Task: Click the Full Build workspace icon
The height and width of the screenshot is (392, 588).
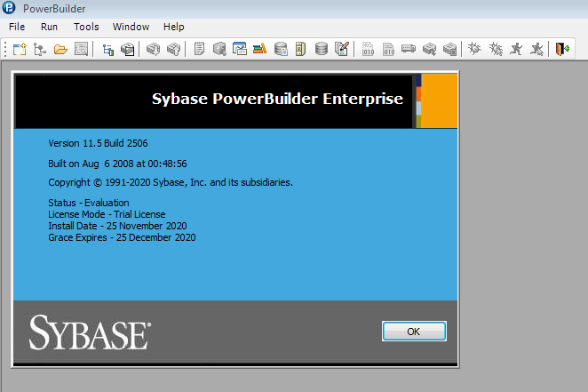Action: 388,49
